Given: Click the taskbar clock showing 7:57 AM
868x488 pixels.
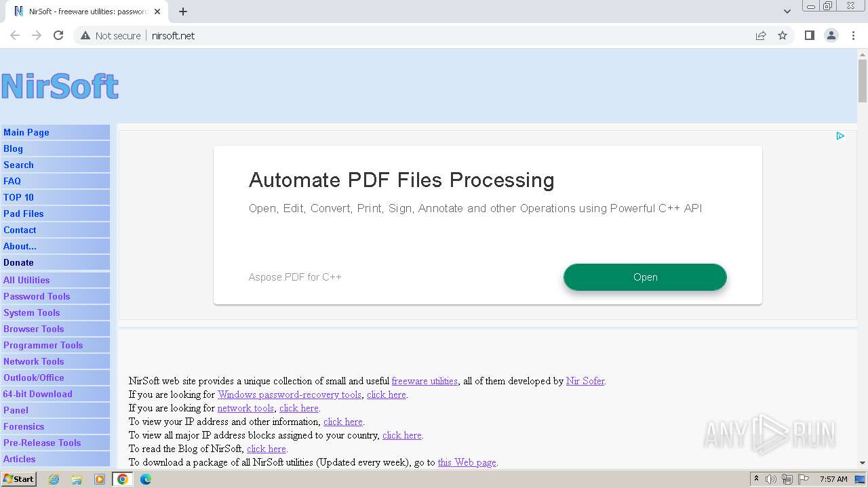Looking at the screenshot, I should (833, 479).
